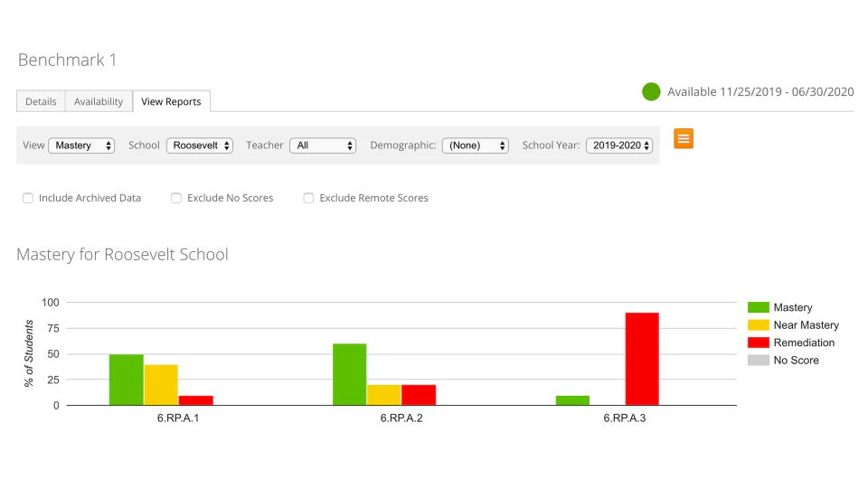The image size is (868, 488).
Task: Select the green Mastery bar for 6.RP.A.2
Action: click(x=349, y=374)
